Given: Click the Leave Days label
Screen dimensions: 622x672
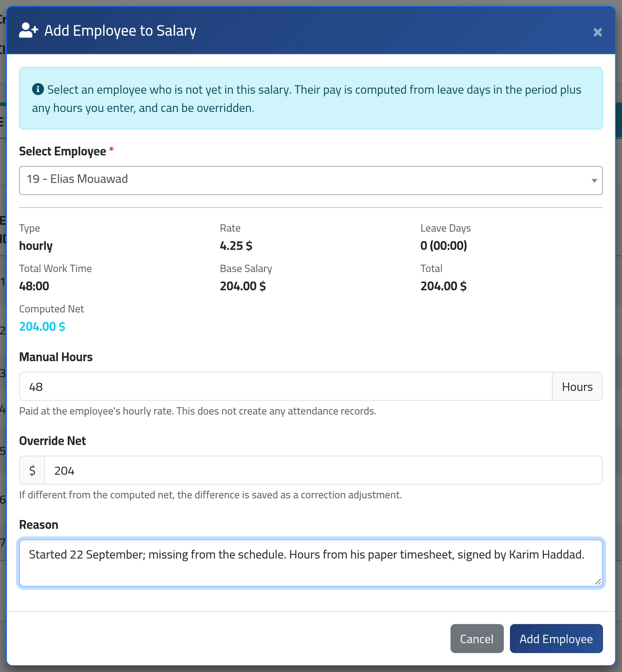Looking at the screenshot, I should tap(446, 228).
